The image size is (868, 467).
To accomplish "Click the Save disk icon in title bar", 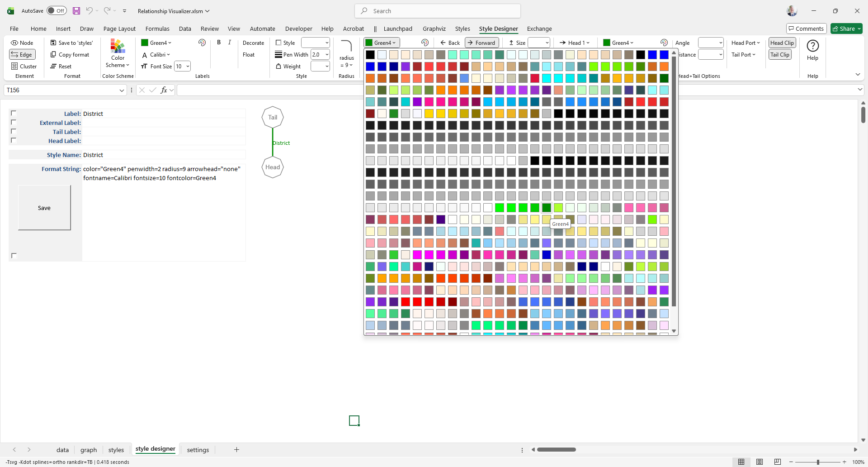I will point(76,11).
